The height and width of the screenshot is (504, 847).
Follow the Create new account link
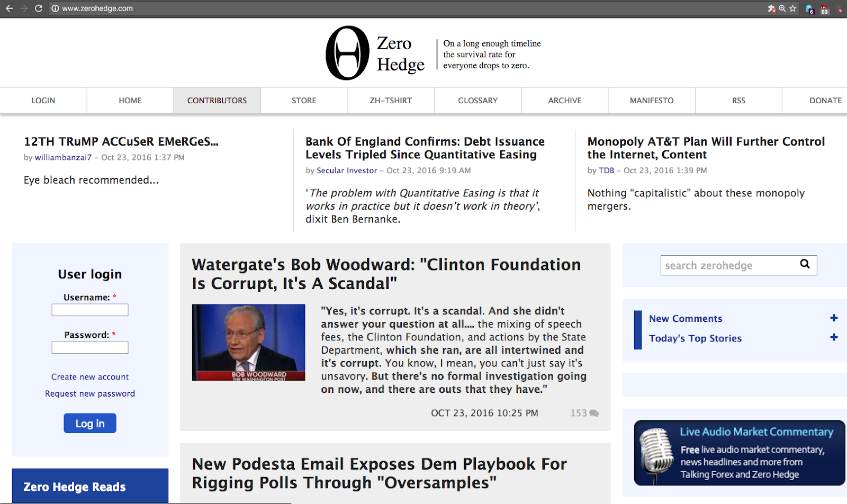pyautogui.click(x=90, y=377)
